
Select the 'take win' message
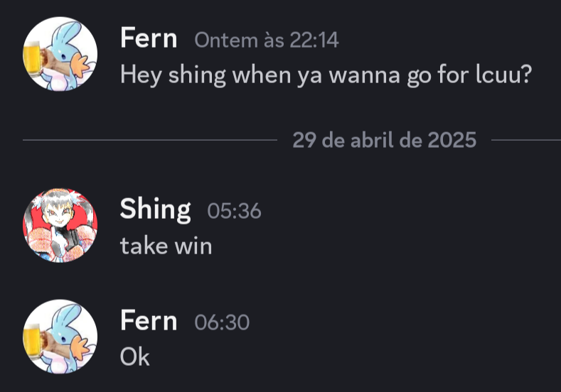[166, 246]
